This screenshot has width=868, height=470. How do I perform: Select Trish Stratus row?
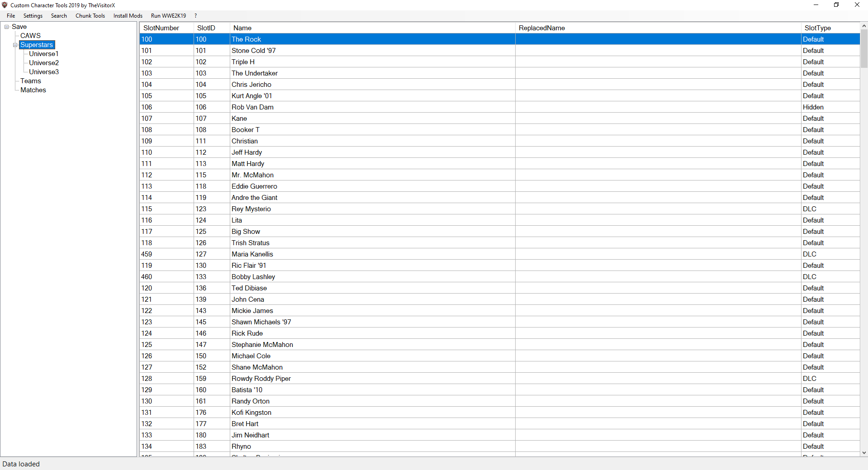[x=499, y=243]
